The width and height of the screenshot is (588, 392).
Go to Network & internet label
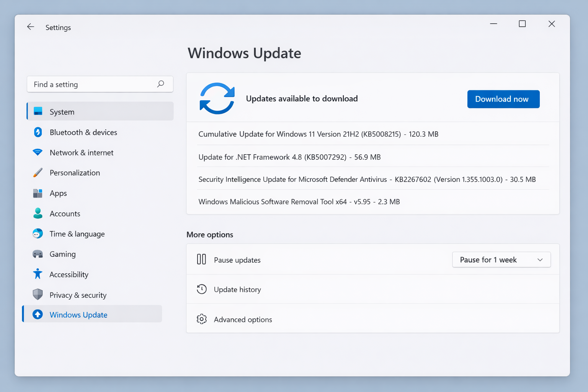pyautogui.click(x=82, y=152)
